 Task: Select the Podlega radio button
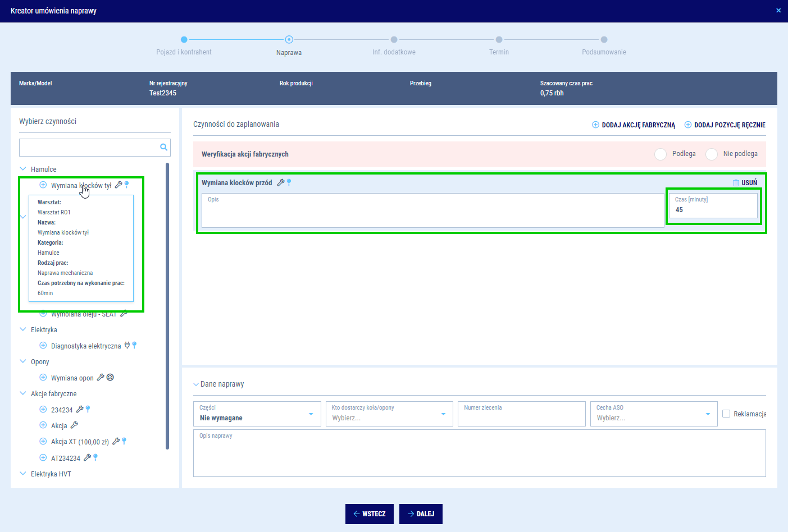tap(661, 154)
